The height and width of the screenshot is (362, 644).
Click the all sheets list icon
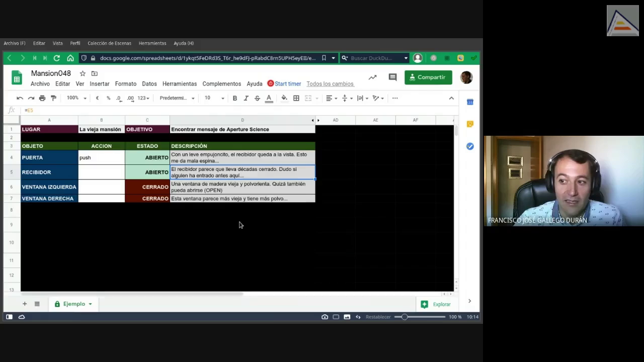[x=37, y=304]
